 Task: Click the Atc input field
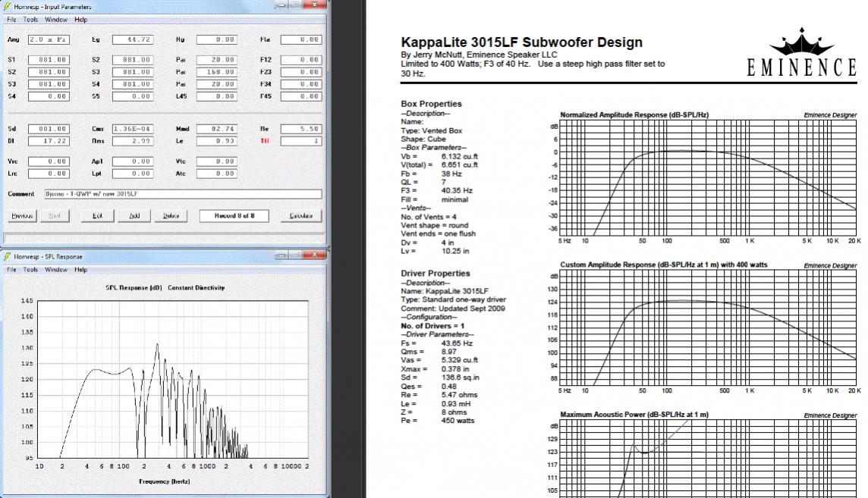pos(217,174)
